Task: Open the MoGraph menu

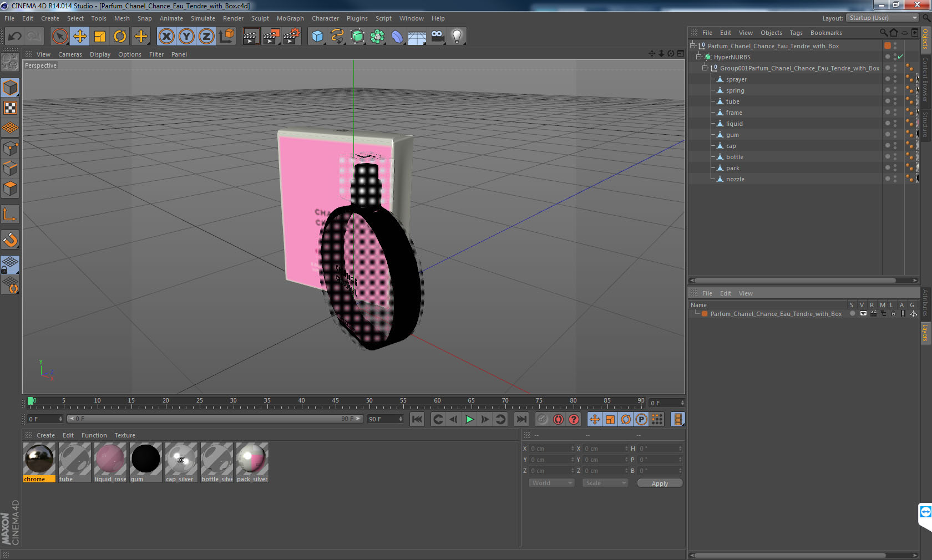Action: 290,18
